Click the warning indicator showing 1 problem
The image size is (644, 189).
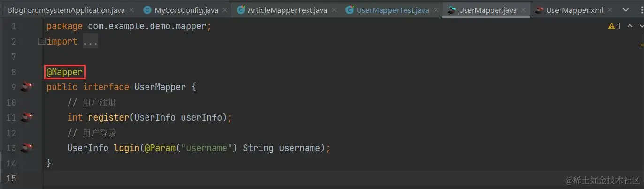(614, 26)
